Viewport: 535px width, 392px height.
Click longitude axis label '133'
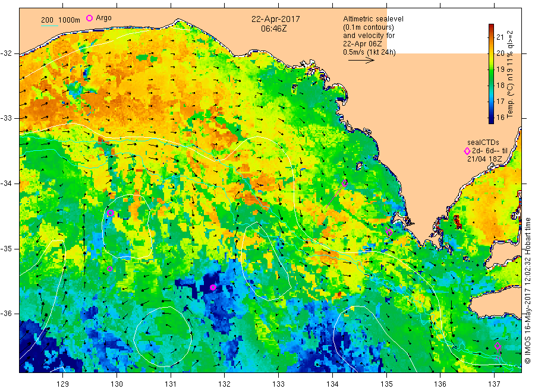[278, 384]
